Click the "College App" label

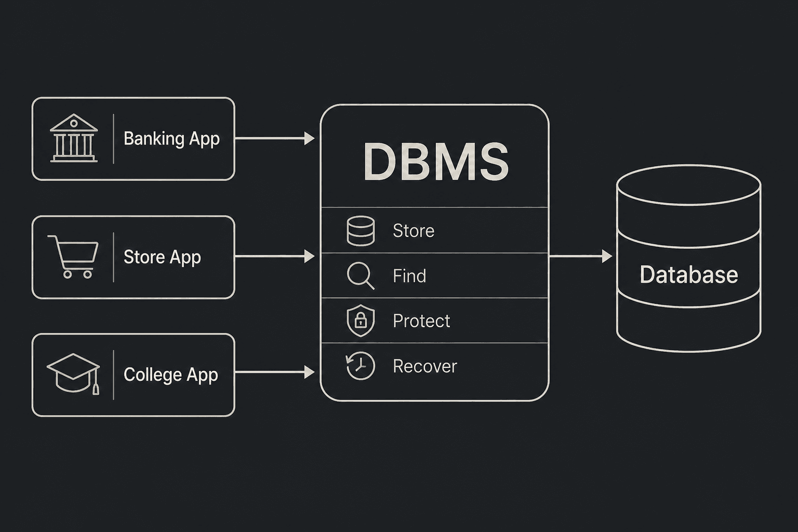coord(171,375)
